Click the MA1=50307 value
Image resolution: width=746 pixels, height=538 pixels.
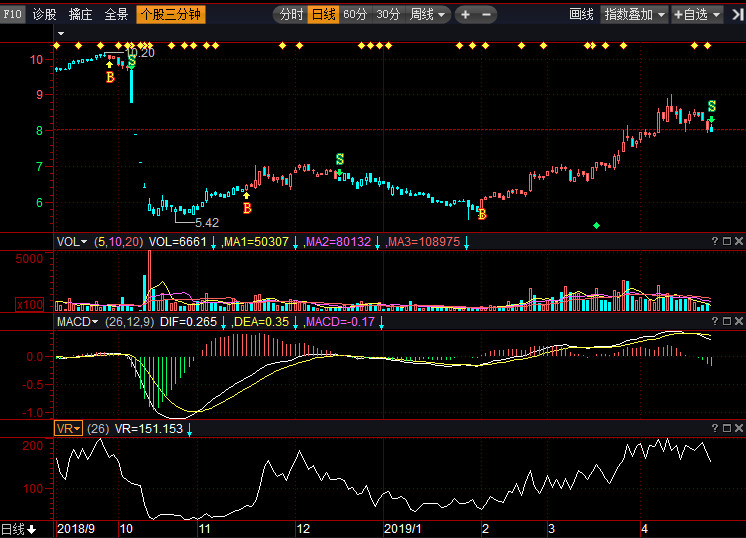(x=256, y=242)
